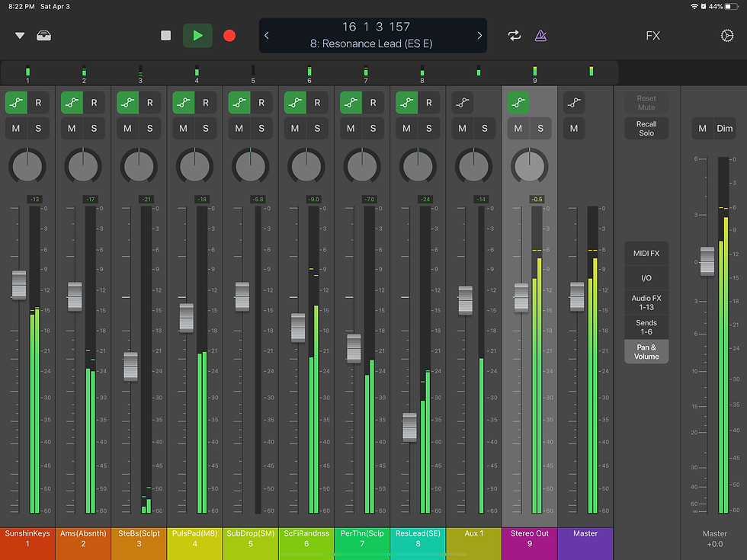Check the battery 44% status indicator
The width and height of the screenshot is (747, 560).
[723, 7]
